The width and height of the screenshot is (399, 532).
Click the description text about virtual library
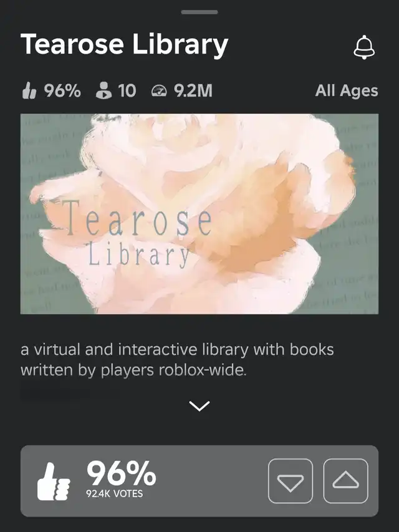[177, 360]
